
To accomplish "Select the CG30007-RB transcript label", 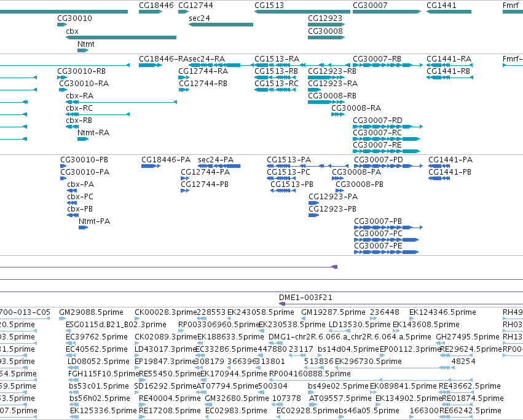I will point(377,59).
